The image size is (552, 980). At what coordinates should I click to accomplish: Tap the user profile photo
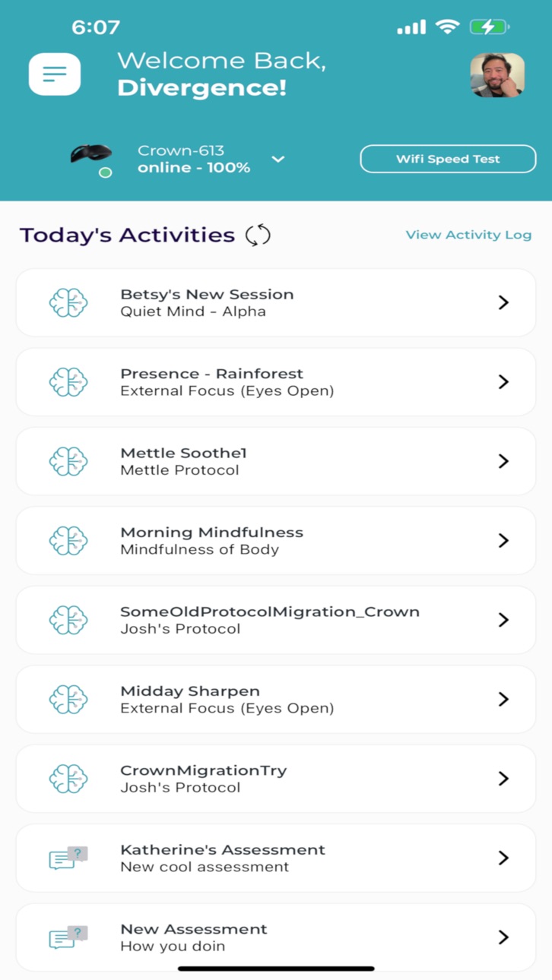tap(497, 75)
